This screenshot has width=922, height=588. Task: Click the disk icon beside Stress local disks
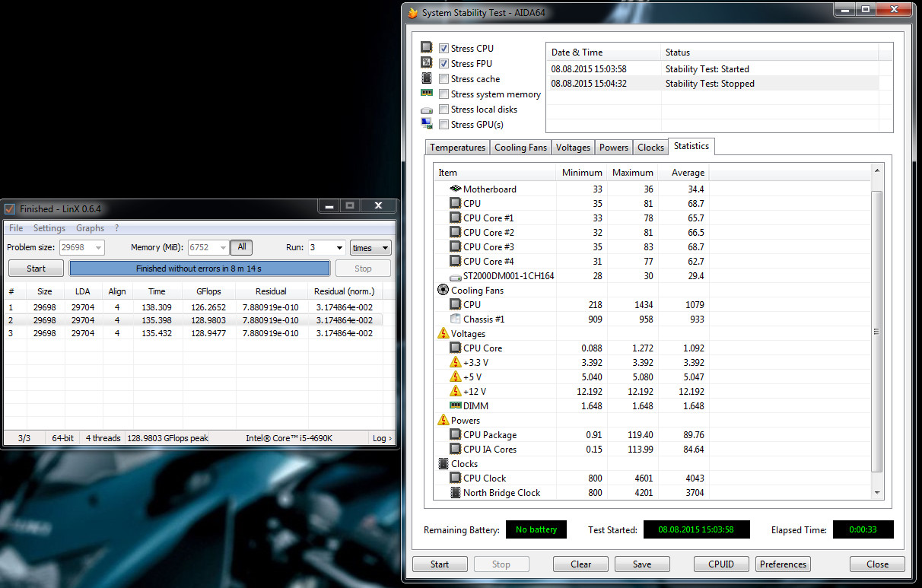pos(427,110)
